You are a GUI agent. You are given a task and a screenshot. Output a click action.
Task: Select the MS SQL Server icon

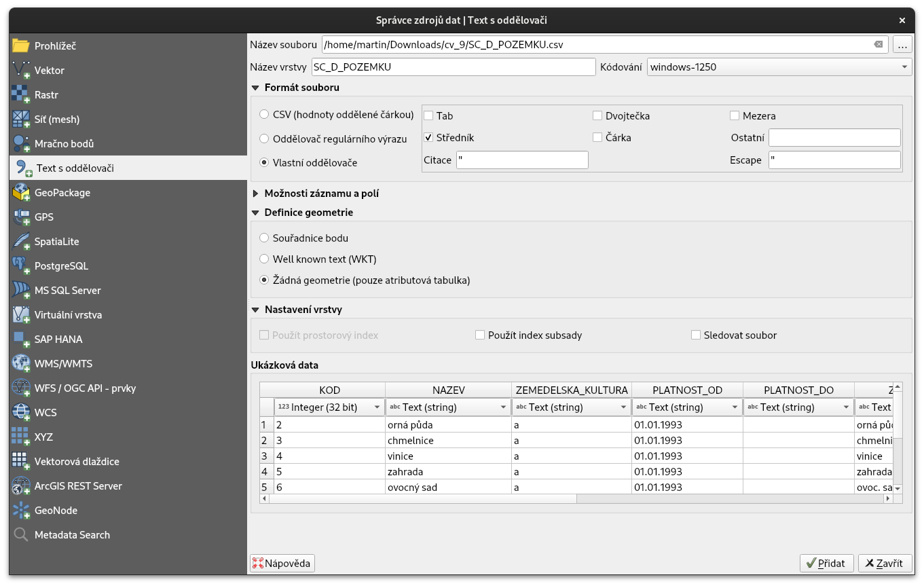tap(21, 291)
